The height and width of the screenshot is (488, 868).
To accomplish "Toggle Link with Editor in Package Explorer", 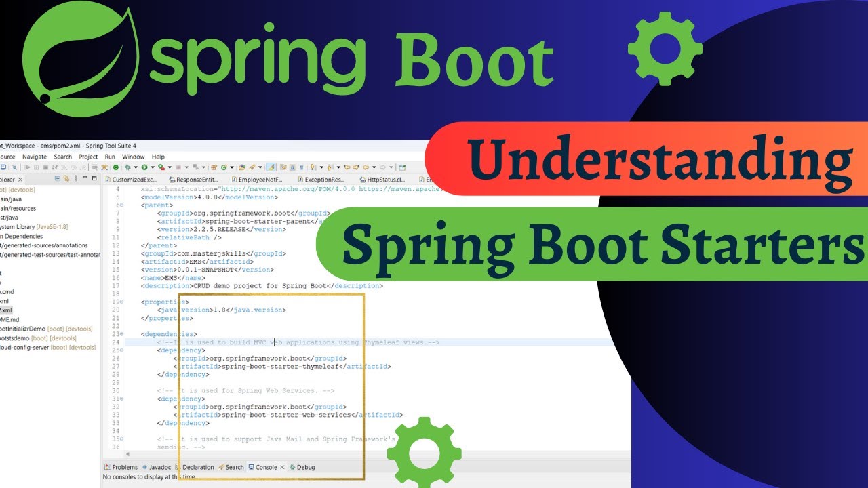I will click(66, 179).
